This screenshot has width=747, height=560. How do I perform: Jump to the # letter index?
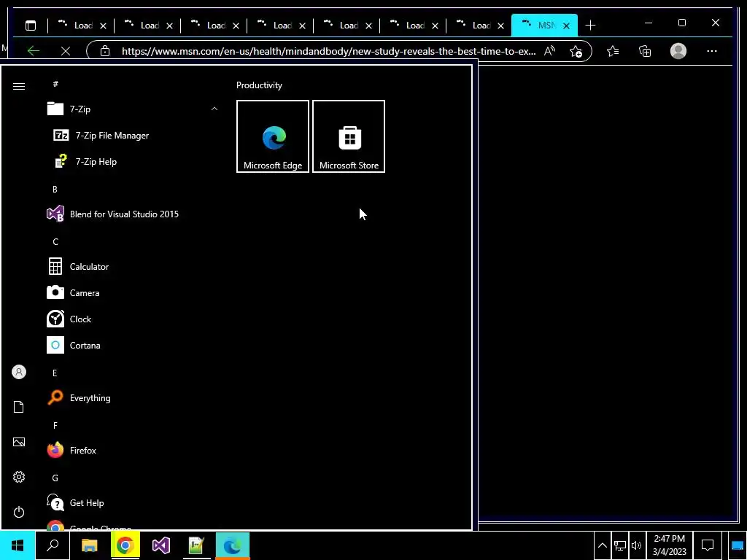pyautogui.click(x=55, y=84)
